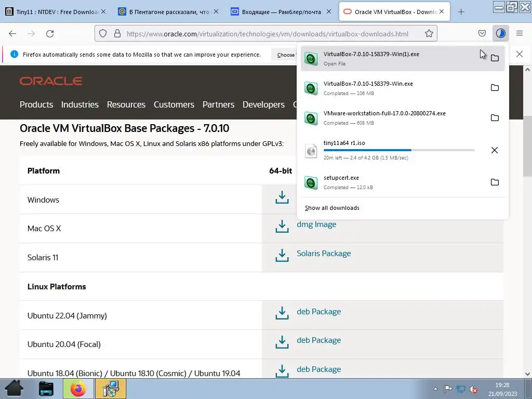The width and height of the screenshot is (532, 399).
Task: Click the Mac OS X download arrow icon
Action: (282, 227)
